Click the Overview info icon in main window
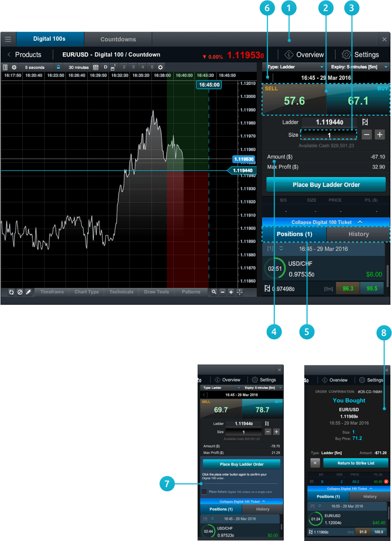This screenshot has height=541, width=392. (x=289, y=54)
